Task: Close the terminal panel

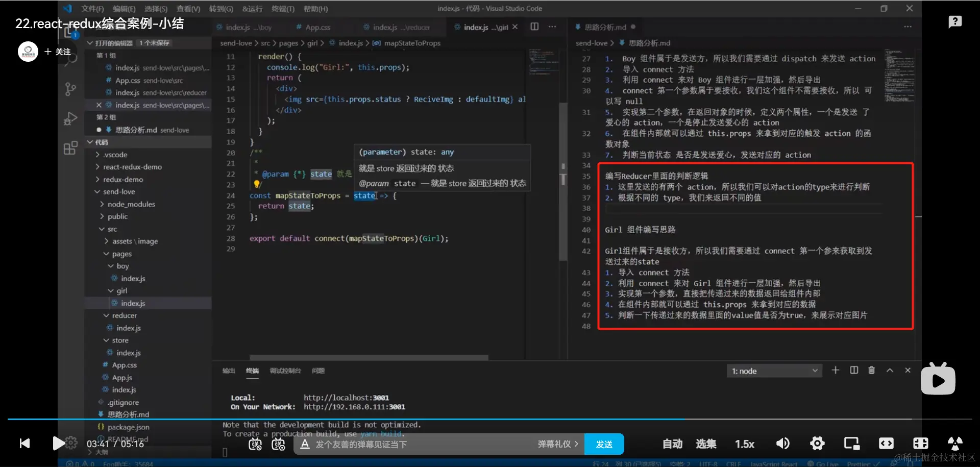Action: point(908,371)
